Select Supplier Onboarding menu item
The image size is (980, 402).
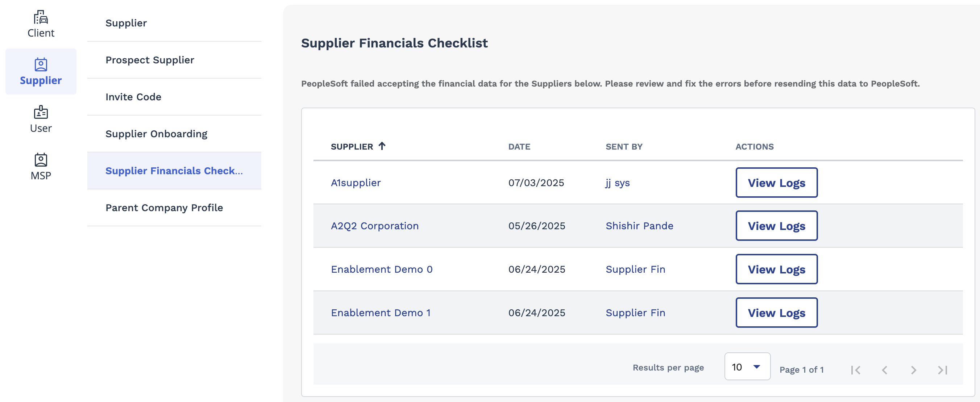point(174,134)
